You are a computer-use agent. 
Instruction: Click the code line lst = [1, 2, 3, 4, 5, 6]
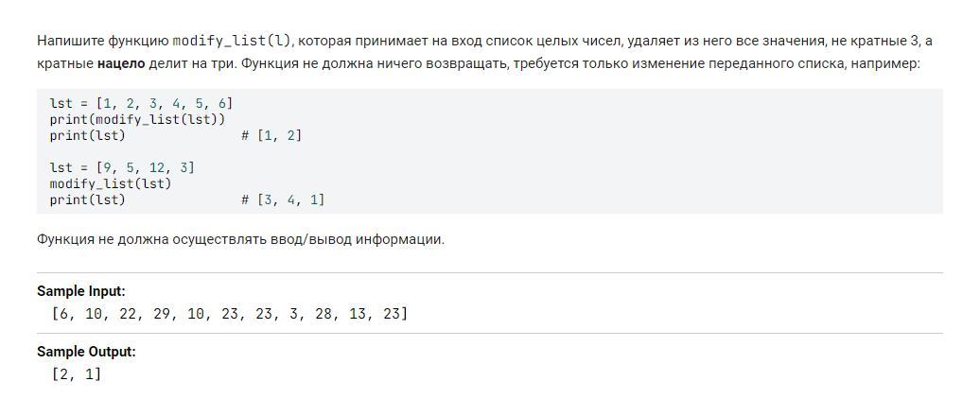[x=141, y=103]
